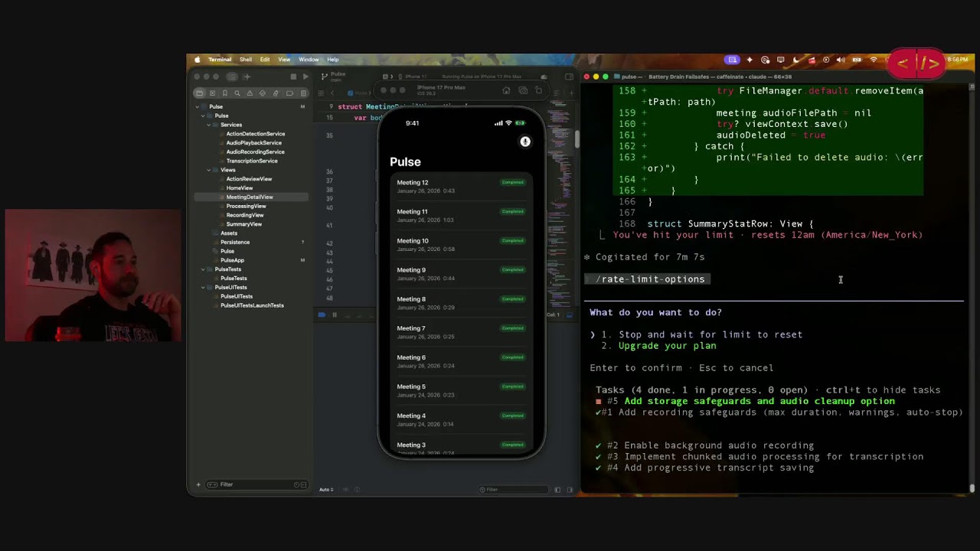Collapse the PulseUITests group arrow
This screenshot has width=980, height=551.
(x=203, y=287)
